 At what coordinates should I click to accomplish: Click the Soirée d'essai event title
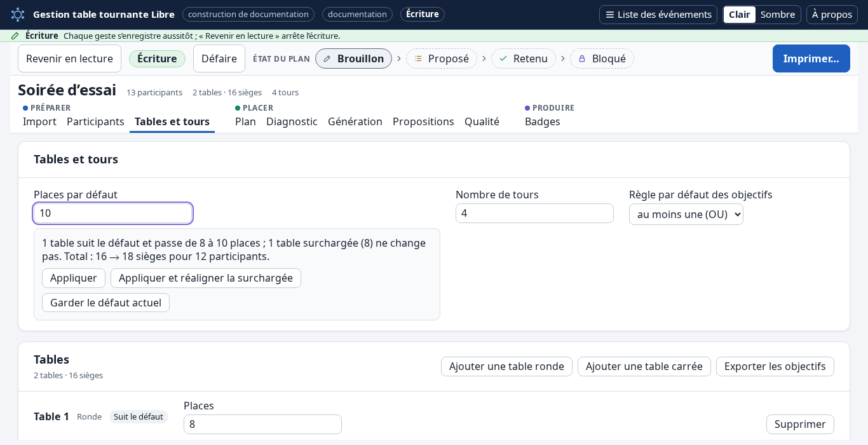click(67, 90)
